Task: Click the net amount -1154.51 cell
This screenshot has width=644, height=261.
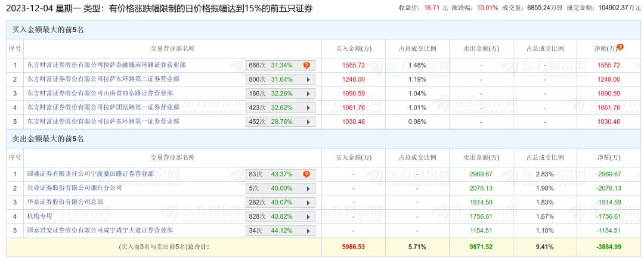Action: click(x=608, y=231)
